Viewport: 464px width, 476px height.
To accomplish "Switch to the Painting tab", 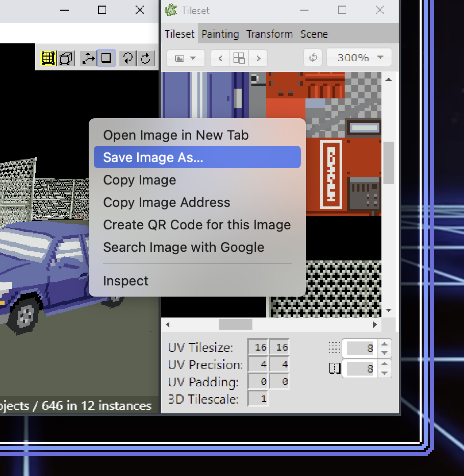I will coord(220,34).
